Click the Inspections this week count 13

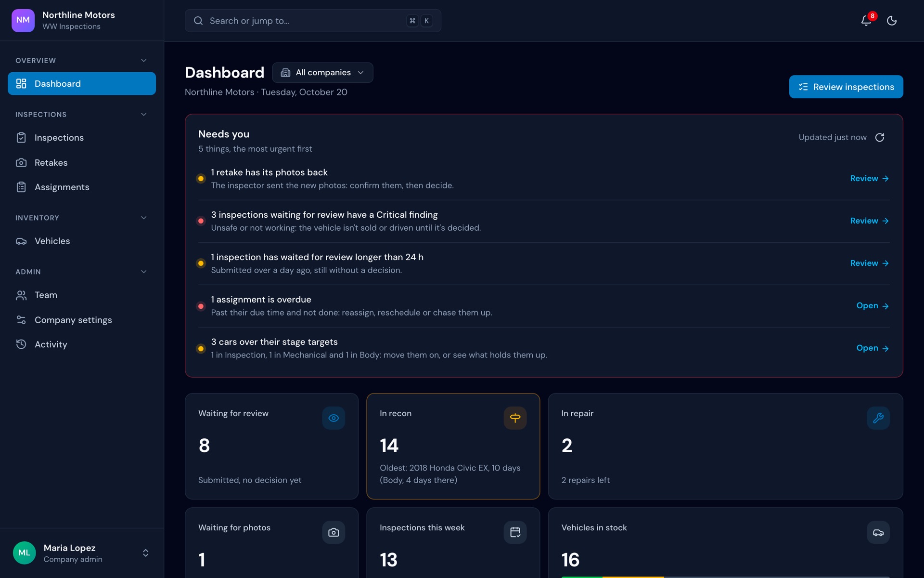[388, 560]
